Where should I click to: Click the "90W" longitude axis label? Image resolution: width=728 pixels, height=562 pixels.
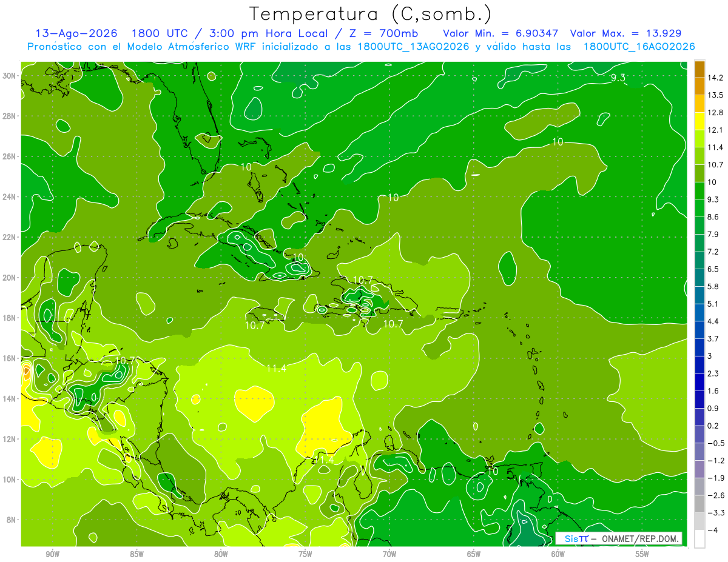pyautogui.click(x=52, y=554)
